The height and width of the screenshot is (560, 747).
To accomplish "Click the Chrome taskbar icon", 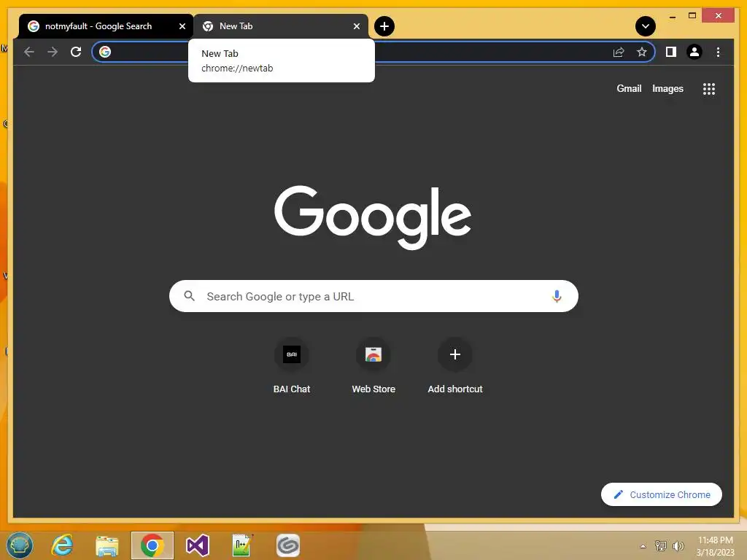I will coord(152,545).
